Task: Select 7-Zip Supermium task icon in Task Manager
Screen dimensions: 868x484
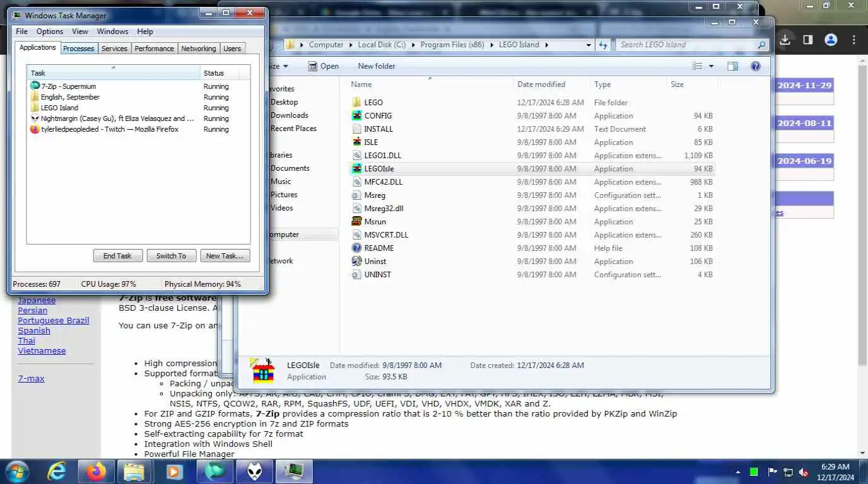Action: tap(35, 86)
